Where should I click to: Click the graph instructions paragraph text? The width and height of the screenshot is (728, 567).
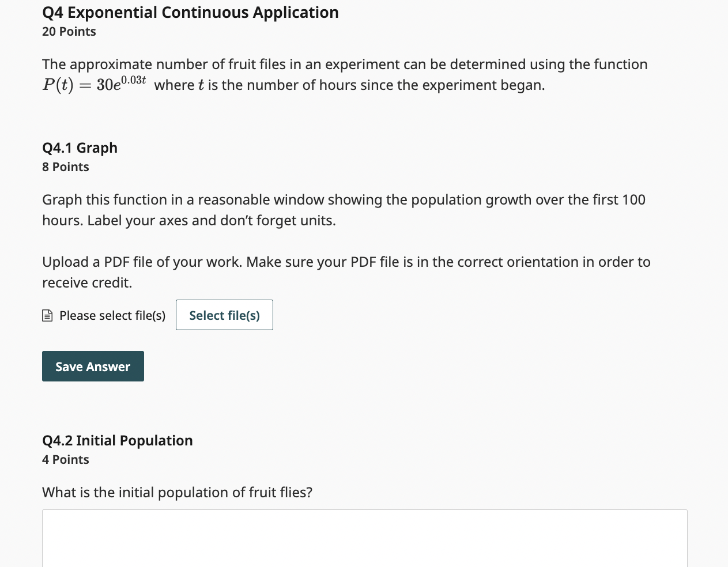point(343,210)
